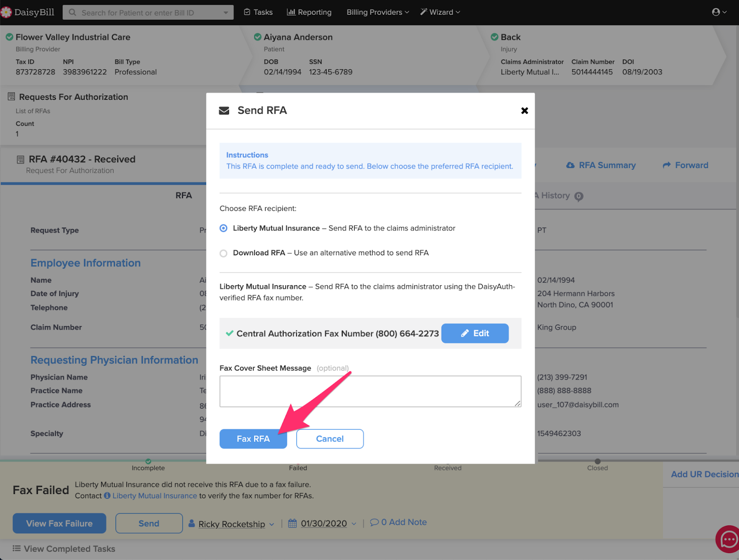Image resolution: width=739 pixels, height=560 pixels.
Task: Click the Claim Number value 5014444145
Action: click(592, 72)
